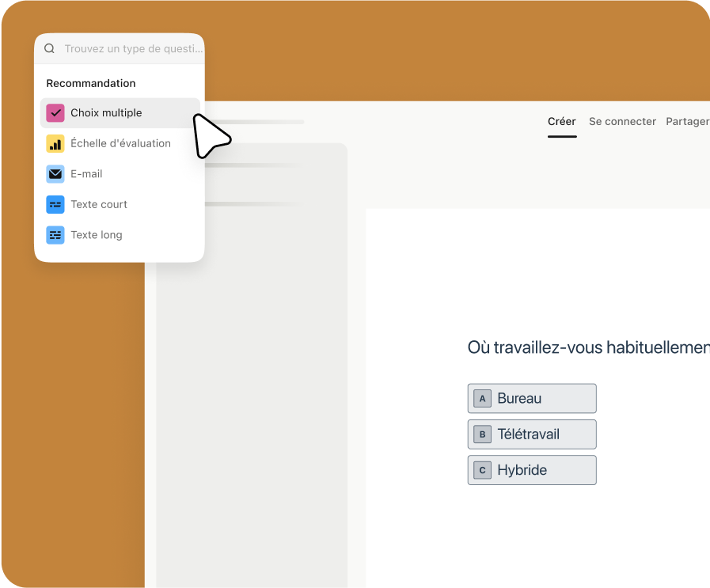Click the pink Choix multiple checkmark icon
Screen dimensions: 710x588
click(55, 113)
